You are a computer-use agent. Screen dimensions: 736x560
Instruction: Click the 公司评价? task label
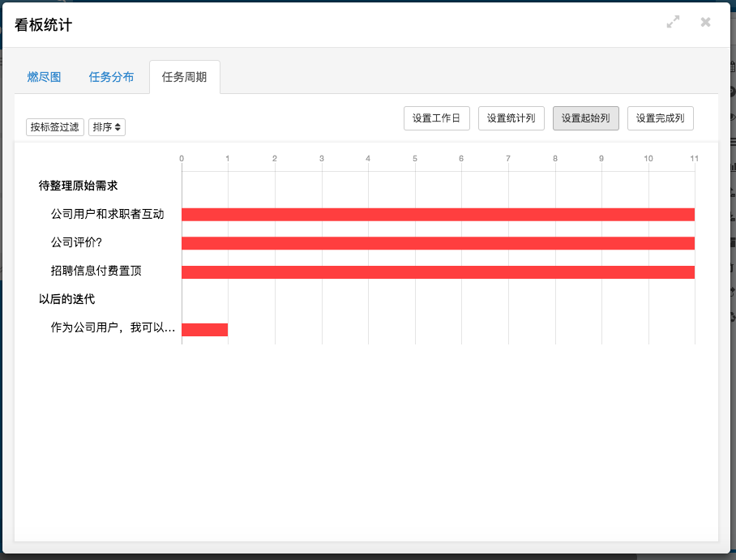pyautogui.click(x=76, y=242)
